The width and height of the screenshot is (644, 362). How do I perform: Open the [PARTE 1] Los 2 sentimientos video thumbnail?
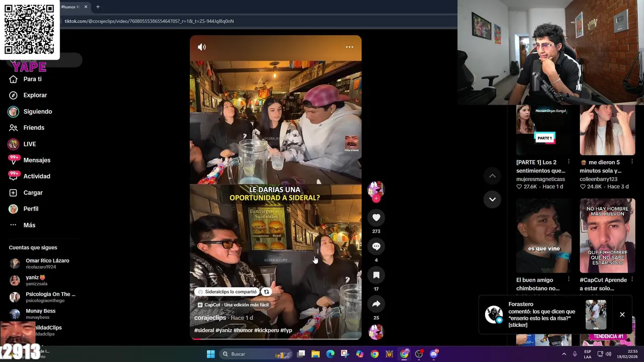pyautogui.click(x=543, y=130)
